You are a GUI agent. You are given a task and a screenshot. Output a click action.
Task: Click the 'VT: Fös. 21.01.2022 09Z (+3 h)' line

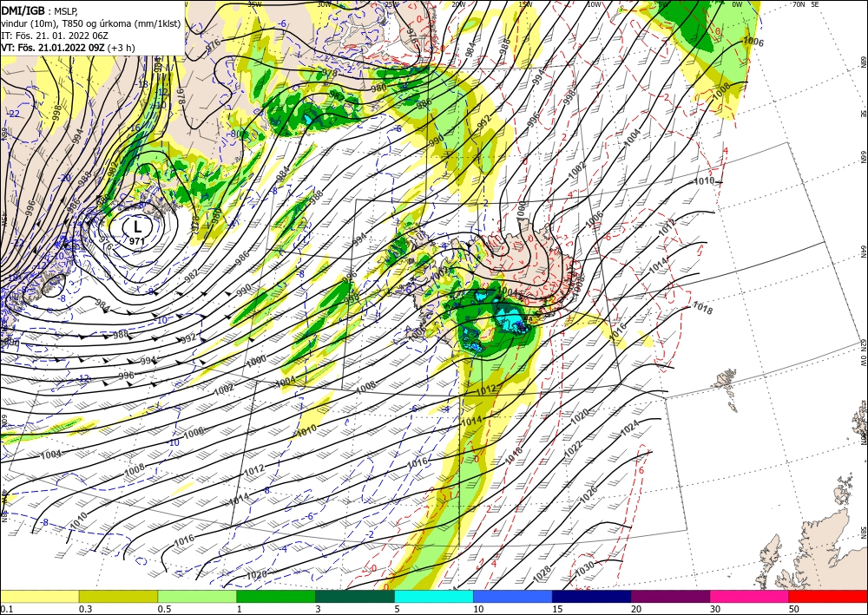coord(68,48)
